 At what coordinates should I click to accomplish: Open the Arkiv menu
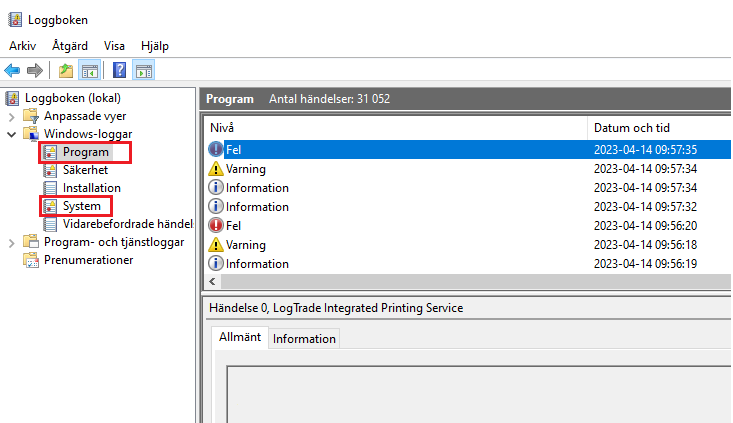[x=22, y=46]
